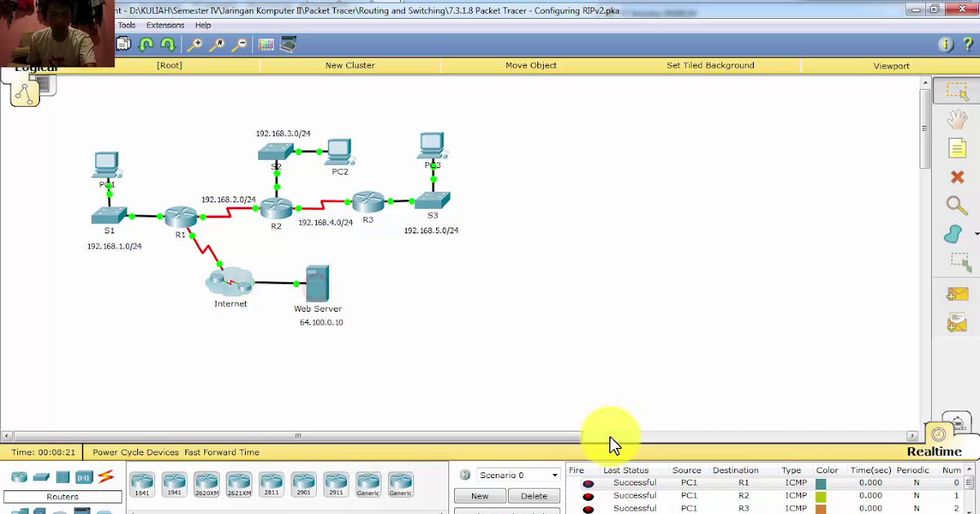Open the Scenario 0 dropdown
Screen dimensions: 980x514
click(554, 474)
